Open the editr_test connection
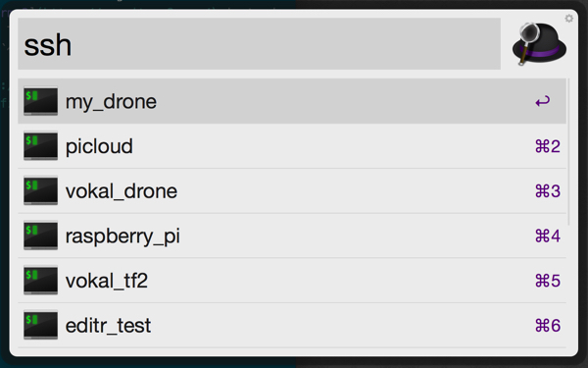This screenshot has width=588, height=368. click(x=292, y=325)
